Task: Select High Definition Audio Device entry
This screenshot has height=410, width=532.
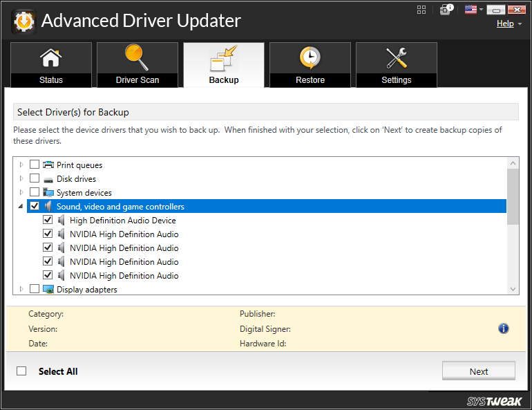Action: click(x=123, y=221)
